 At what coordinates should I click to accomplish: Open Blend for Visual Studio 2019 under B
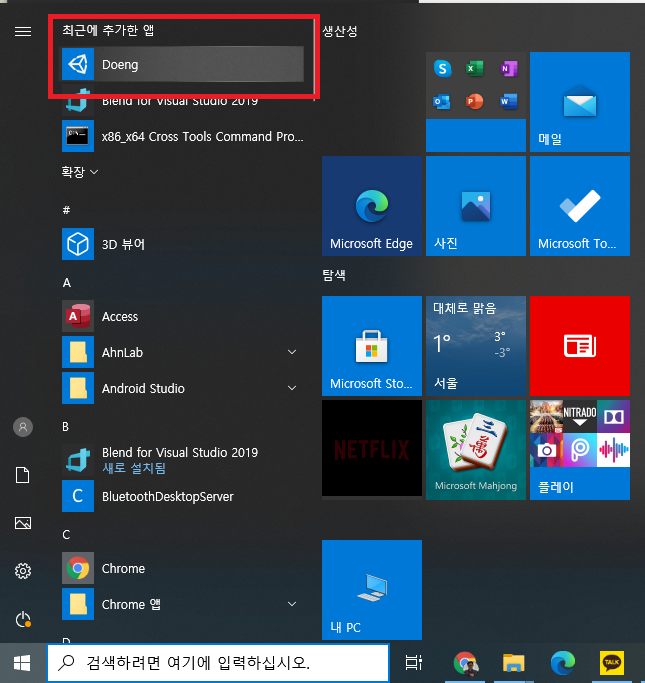[x=182, y=460]
